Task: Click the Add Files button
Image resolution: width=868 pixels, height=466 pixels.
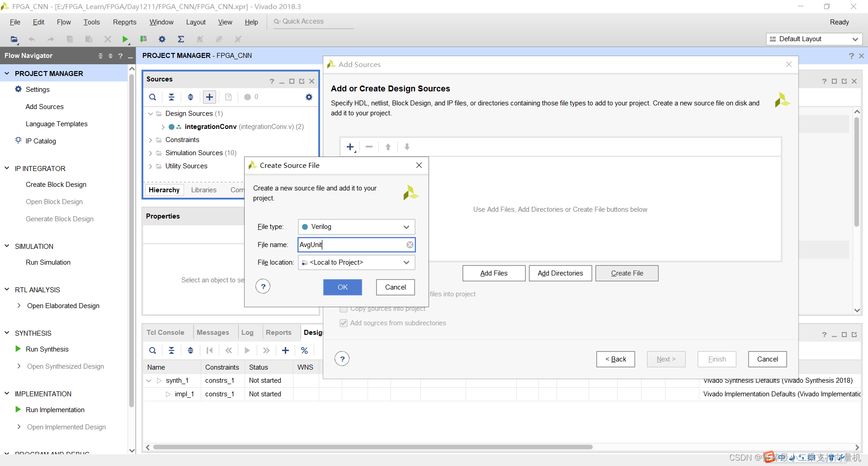Action: (494, 273)
